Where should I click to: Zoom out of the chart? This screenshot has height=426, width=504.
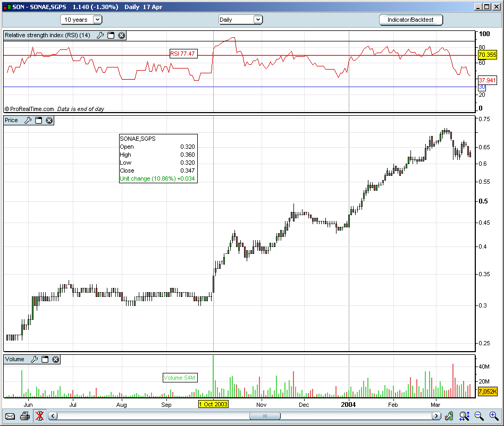pos(479,416)
